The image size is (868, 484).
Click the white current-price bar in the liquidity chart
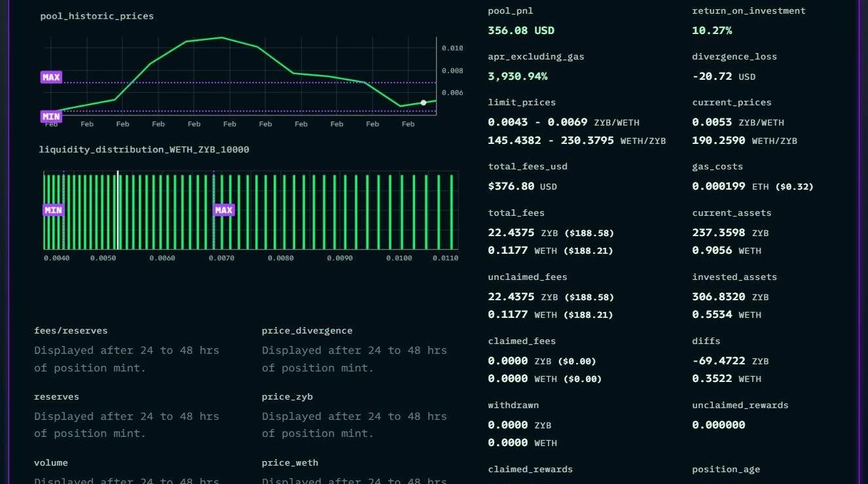tap(118, 210)
